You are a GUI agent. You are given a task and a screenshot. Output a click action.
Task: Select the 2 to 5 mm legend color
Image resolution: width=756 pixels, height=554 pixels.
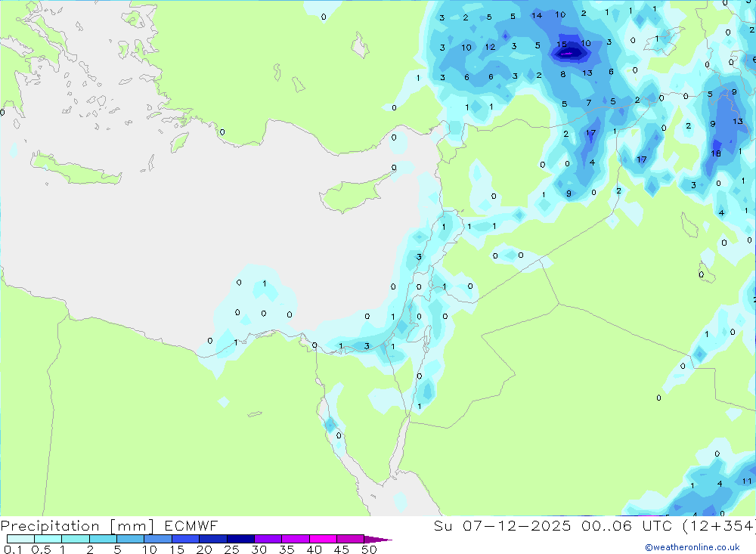(103, 539)
